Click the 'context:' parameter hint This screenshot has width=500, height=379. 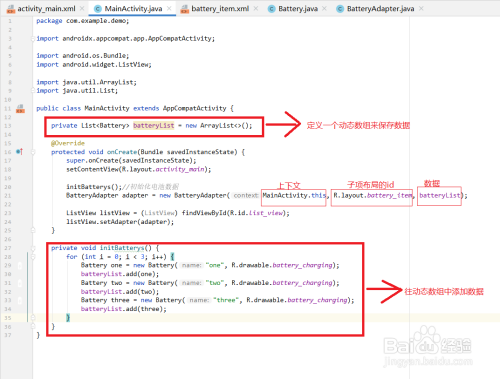click(246, 195)
